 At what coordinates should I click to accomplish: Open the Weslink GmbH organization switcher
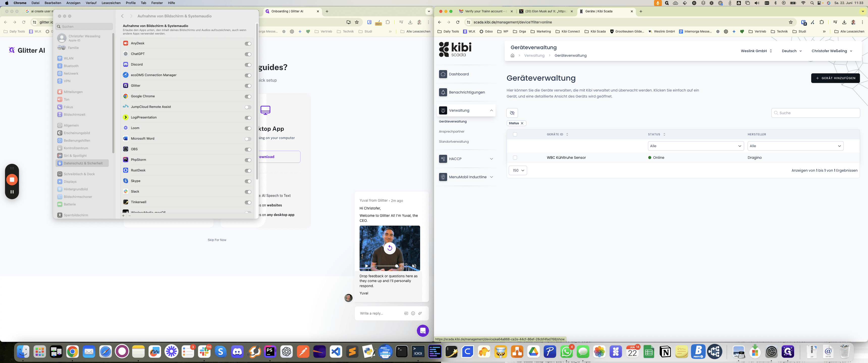(x=756, y=51)
